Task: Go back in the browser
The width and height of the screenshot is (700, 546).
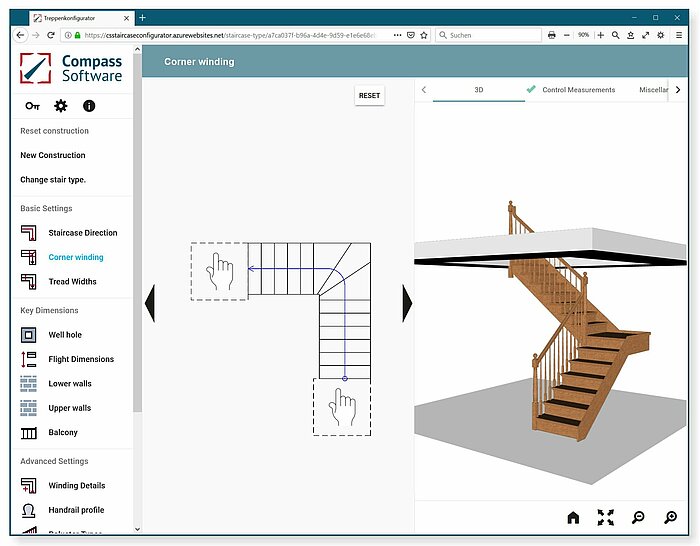Action: click(20, 35)
